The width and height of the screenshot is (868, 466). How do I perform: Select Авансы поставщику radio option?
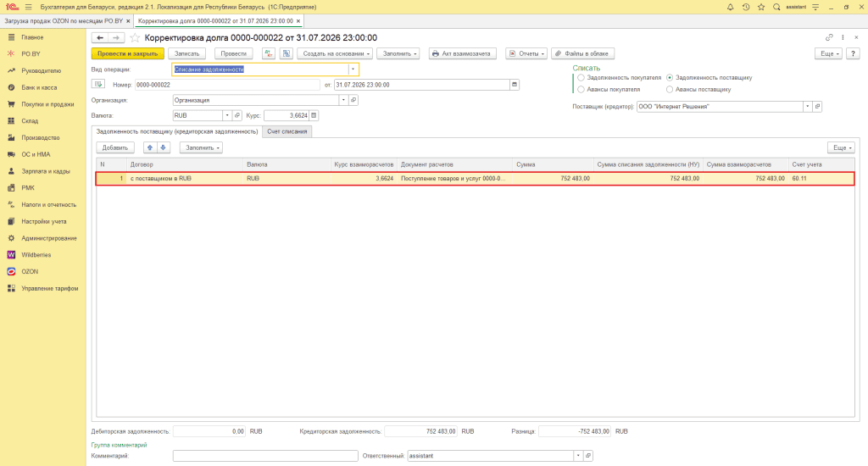670,89
